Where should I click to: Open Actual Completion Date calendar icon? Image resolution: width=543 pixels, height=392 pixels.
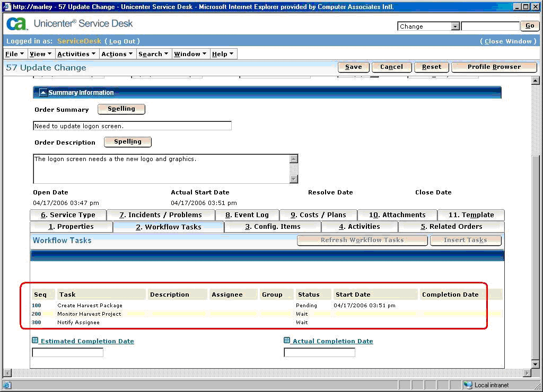(x=287, y=341)
